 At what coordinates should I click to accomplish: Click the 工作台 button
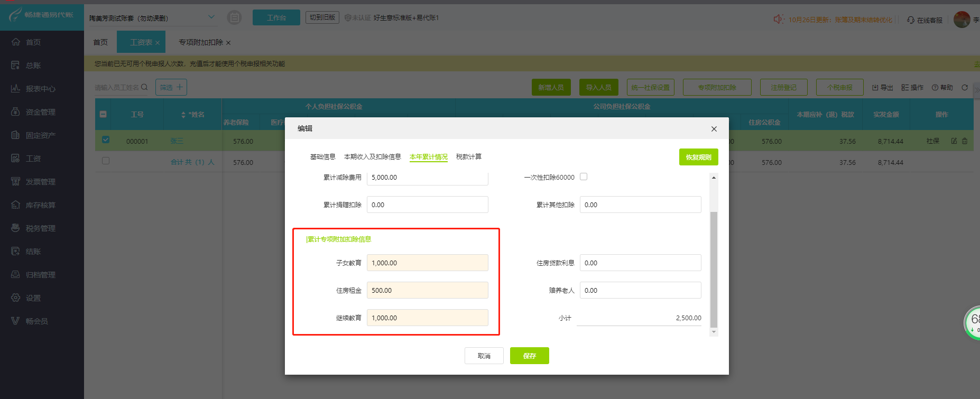coord(276,17)
